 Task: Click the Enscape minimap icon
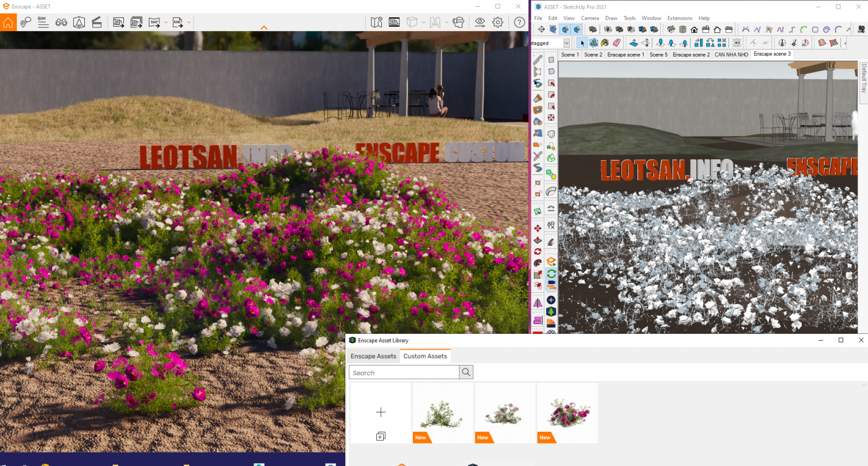pos(376,22)
